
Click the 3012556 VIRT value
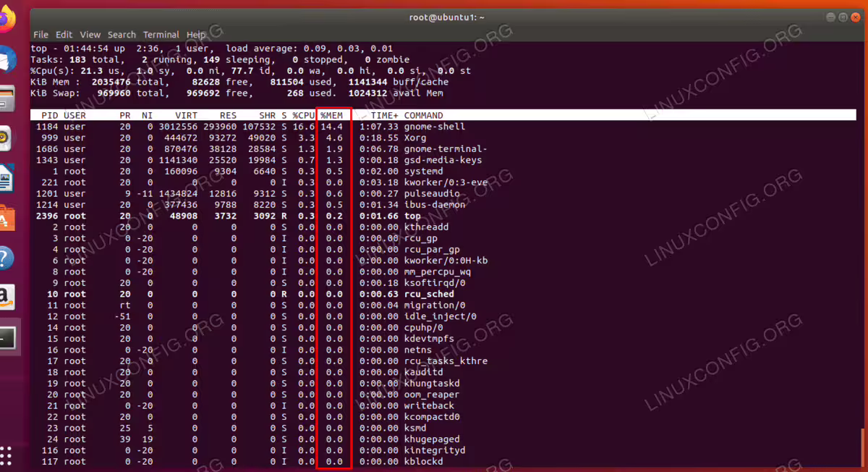point(177,127)
